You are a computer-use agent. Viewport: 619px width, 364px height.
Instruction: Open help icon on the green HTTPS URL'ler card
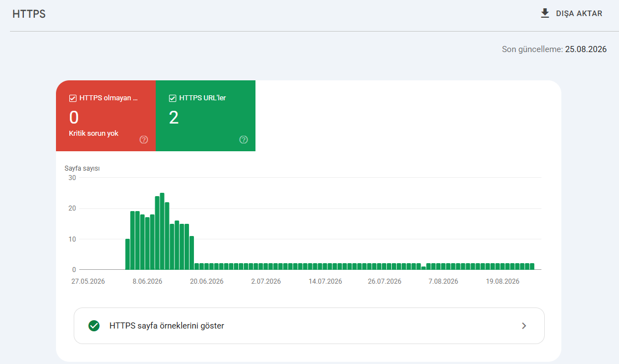coord(244,140)
